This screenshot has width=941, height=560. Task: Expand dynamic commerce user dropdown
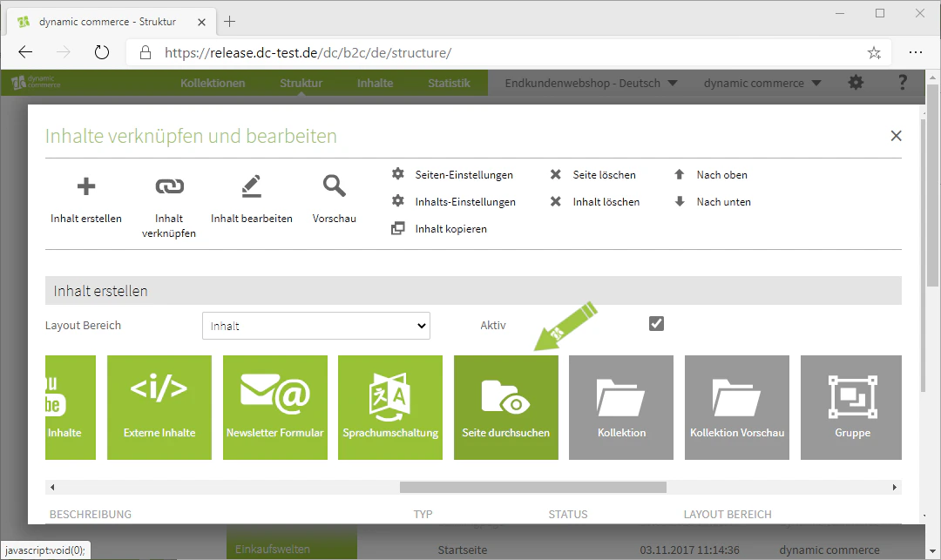[x=762, y=84]
